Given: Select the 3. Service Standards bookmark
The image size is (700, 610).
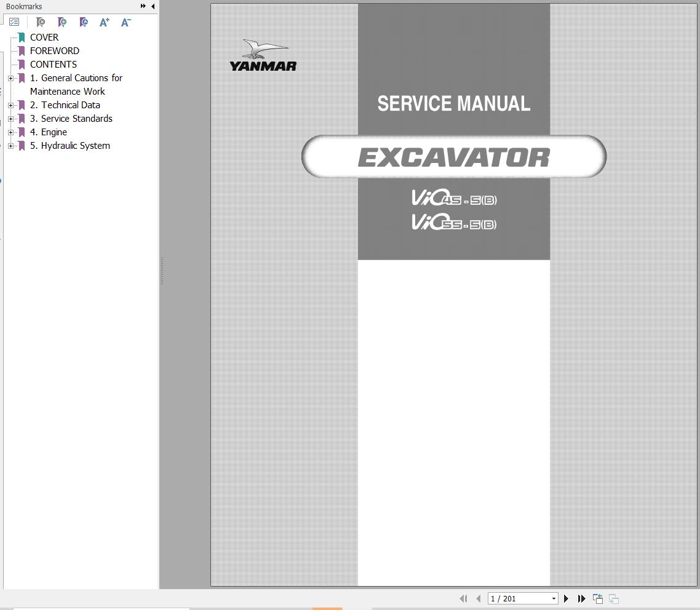Looking at the screenshot, I should point(71,119).
